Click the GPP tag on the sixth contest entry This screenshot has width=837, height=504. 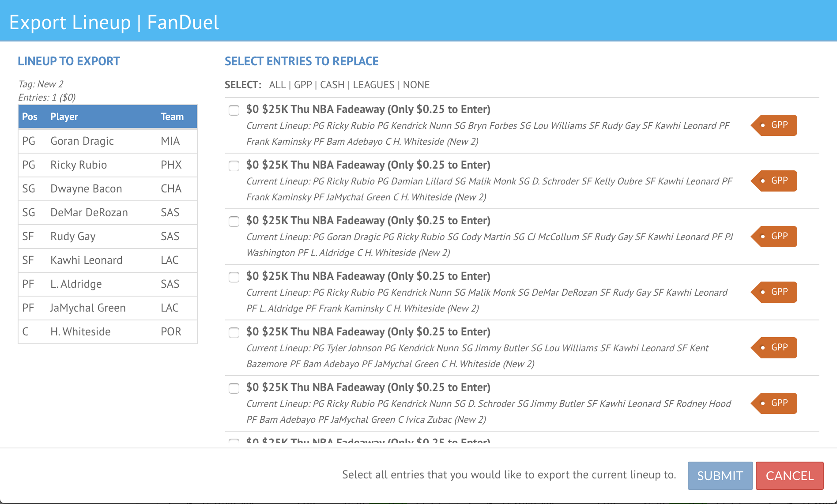point(773,403)
